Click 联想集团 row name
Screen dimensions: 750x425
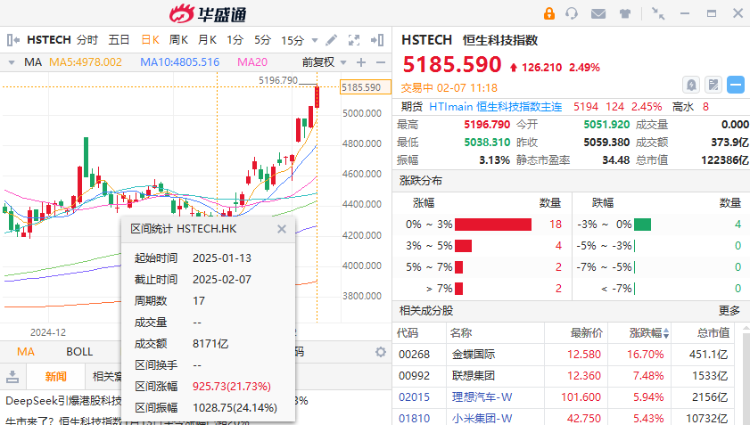474,376
